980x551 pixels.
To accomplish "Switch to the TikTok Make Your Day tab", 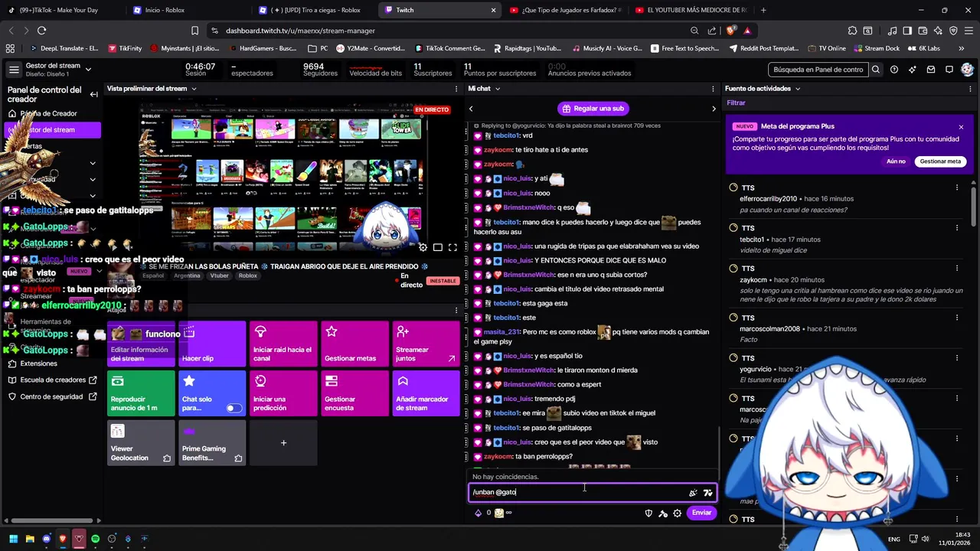I will tap(63, 10).
